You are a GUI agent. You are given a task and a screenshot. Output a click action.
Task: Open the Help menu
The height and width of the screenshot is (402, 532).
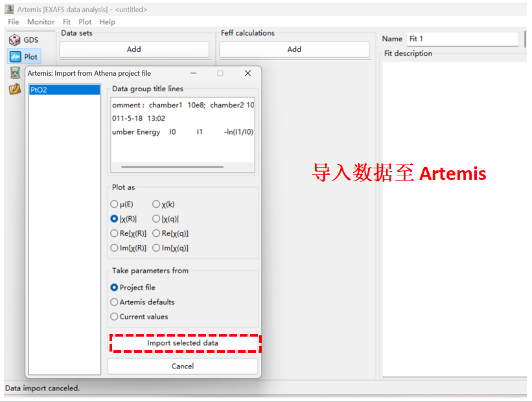tap(107, 22)
